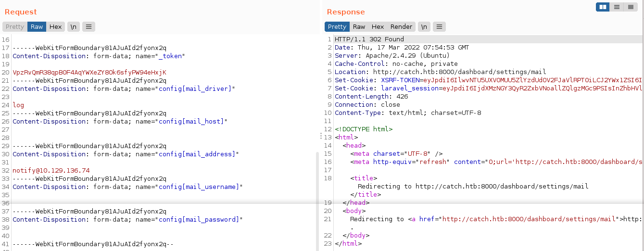
Task: Switch to combined single-pane layout
Action: tap(631, 7)
